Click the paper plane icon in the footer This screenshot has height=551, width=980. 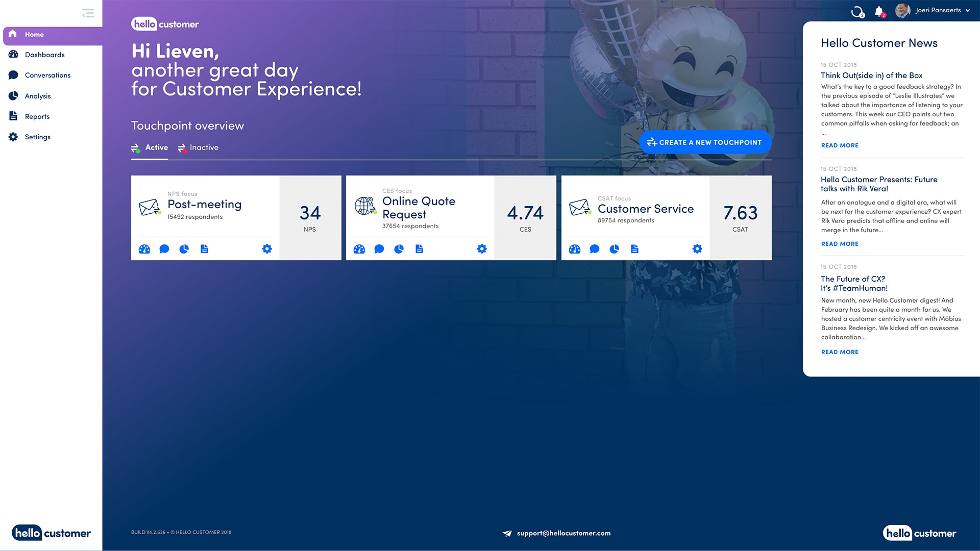[x=507, y=533]
